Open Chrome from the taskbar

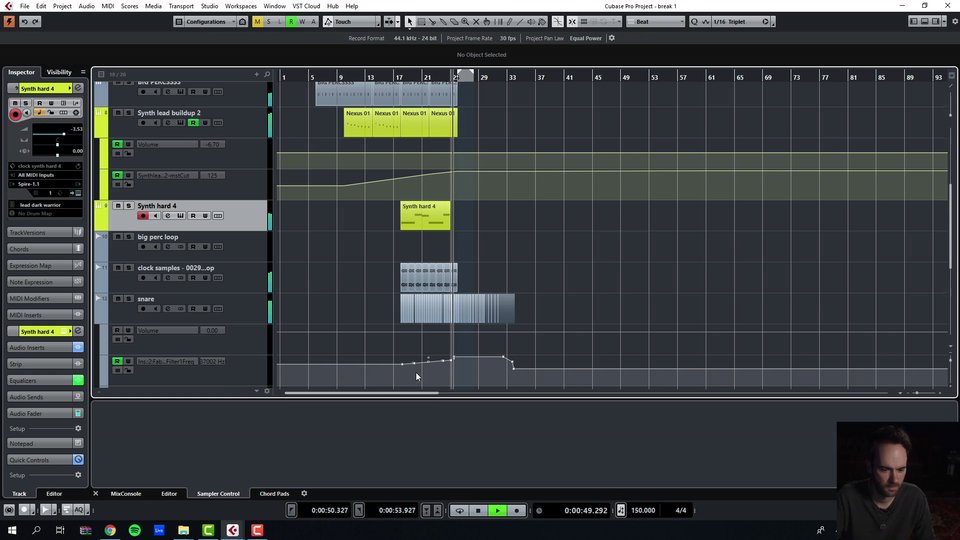tap(110, 530)
